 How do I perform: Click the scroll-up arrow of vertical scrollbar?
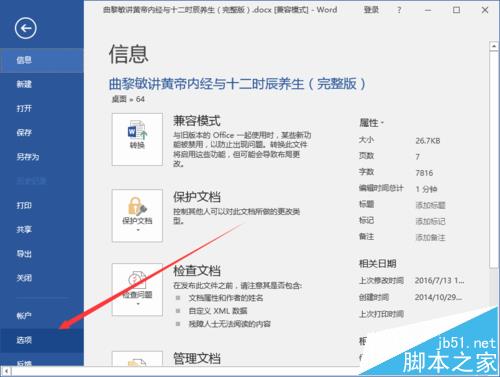(494, 46)
